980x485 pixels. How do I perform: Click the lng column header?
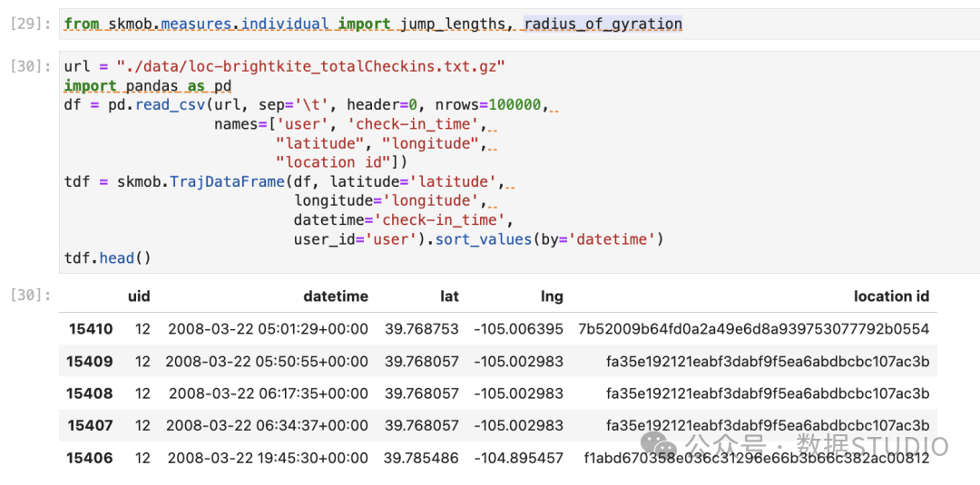[x=553, y=296]
